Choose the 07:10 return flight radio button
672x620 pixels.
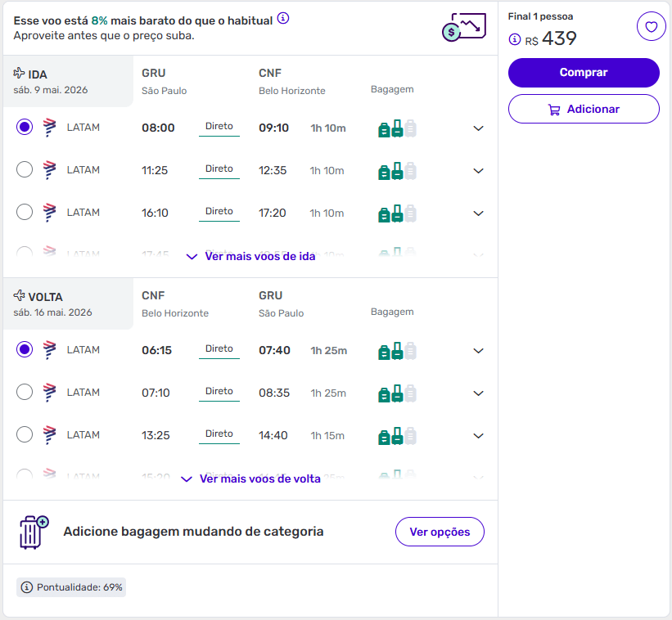point(25,393)
